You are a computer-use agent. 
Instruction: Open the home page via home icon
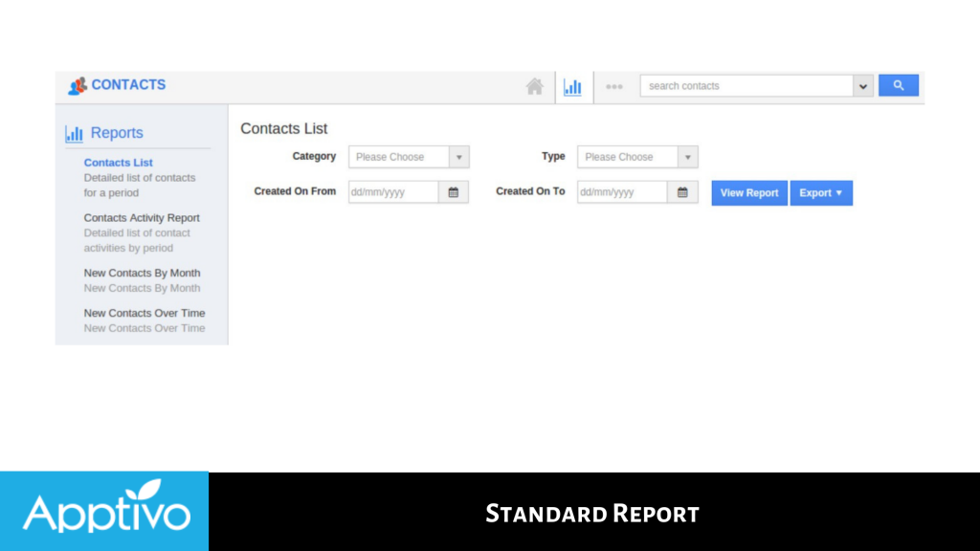533,85
